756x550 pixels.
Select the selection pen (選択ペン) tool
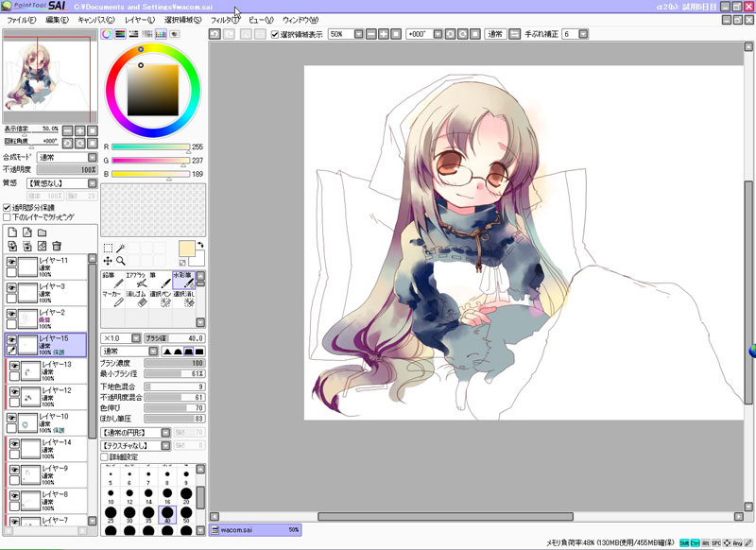click(160, 299)
